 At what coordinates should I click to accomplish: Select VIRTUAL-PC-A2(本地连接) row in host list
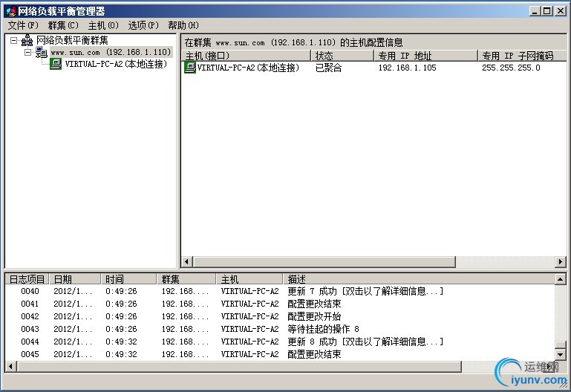(373, 68)
